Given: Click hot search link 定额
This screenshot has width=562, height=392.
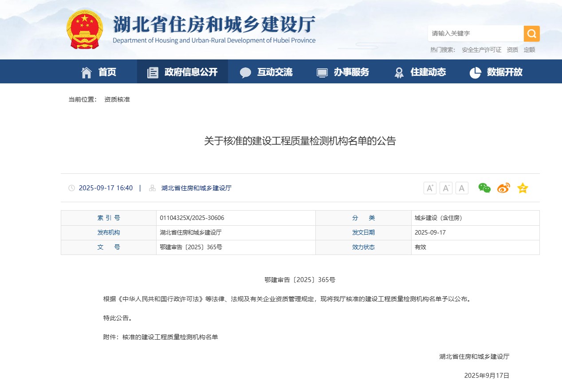Looking at the screenshot, I should coord(529,50).
